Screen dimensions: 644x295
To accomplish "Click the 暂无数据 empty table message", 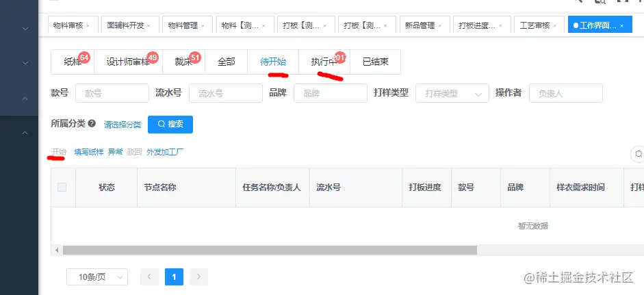I will point(533,226).
